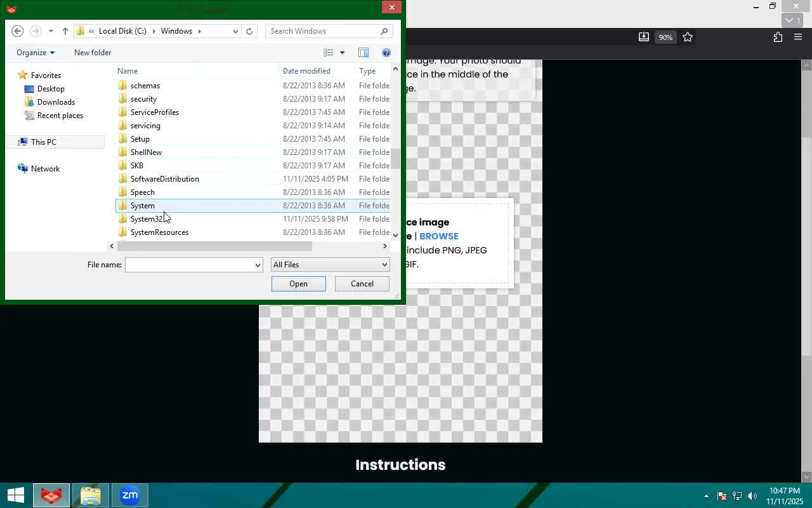Click the This PC computer icon

[23, 142]
